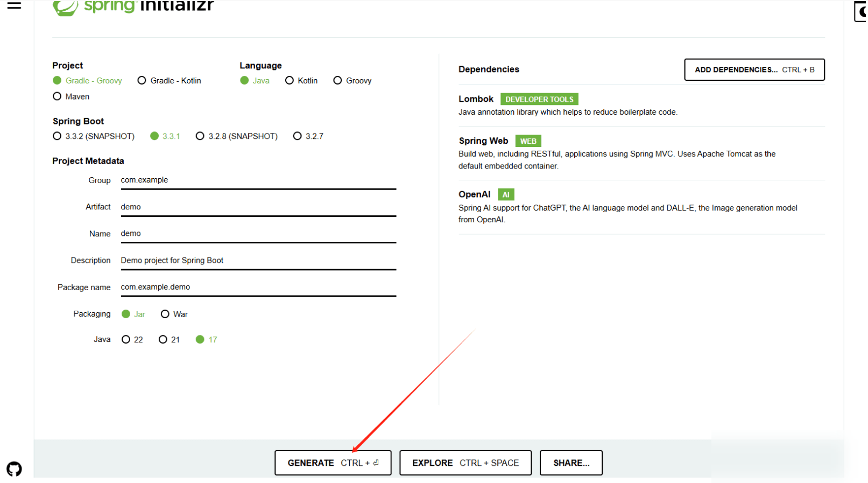Choose Spring Boot 3.3.2 (SNAPSHOT)
The image size is (868, 483).
point(94,136)
